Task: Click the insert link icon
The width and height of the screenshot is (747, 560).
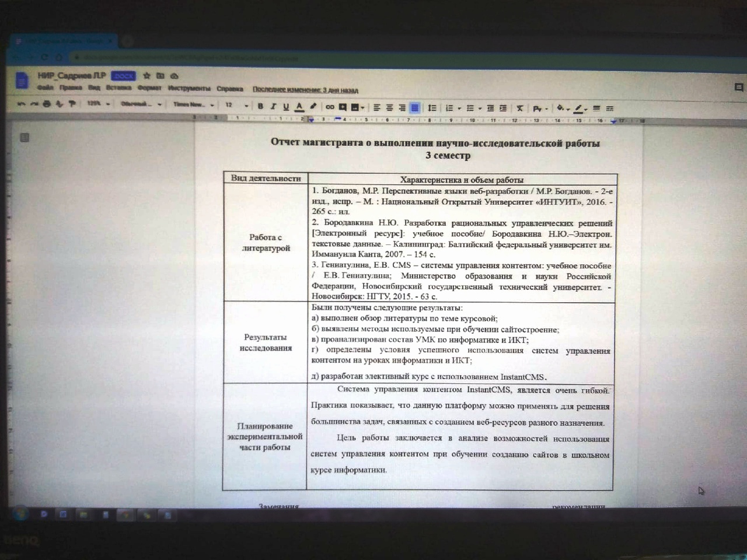Action: [330, 107]
